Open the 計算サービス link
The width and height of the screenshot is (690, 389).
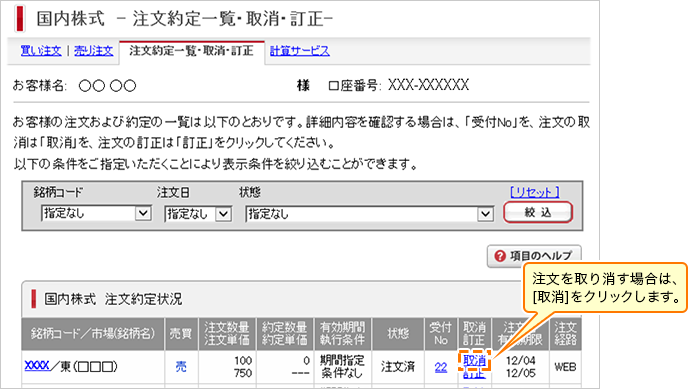click(300, 51)
